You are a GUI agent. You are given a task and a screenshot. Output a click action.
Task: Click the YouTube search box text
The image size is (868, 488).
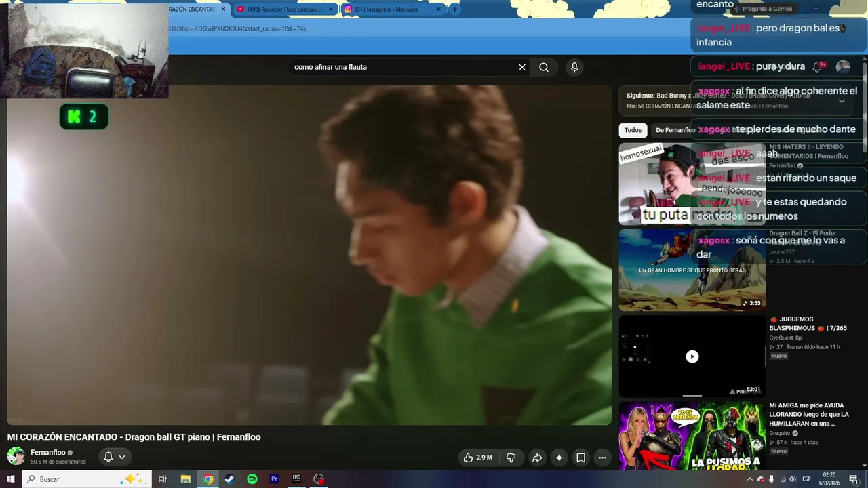click(x=330, y=67)
